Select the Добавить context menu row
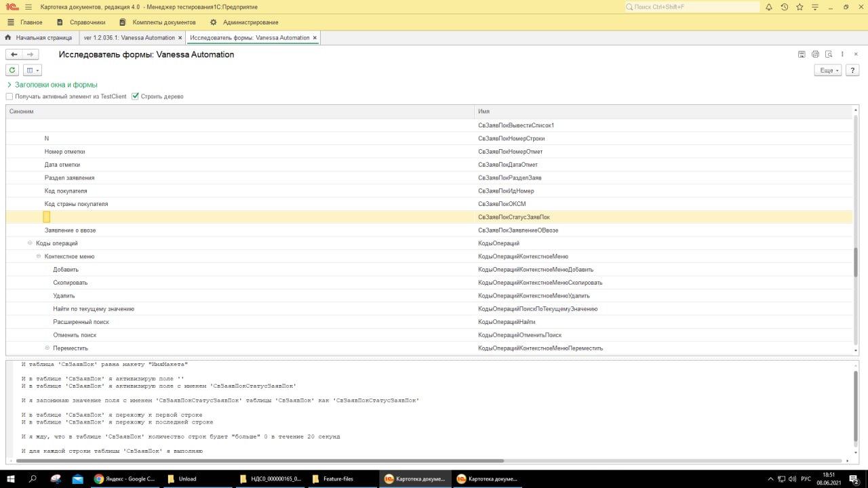The width and height of the screenshot is (868, 488). (429, 270)
